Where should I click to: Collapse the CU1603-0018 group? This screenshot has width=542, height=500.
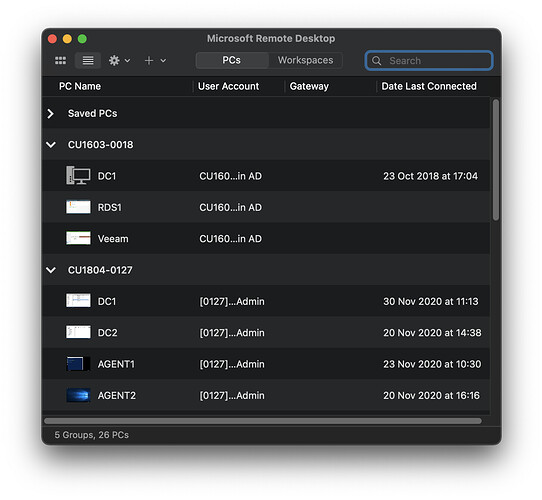tap(51, 145)
